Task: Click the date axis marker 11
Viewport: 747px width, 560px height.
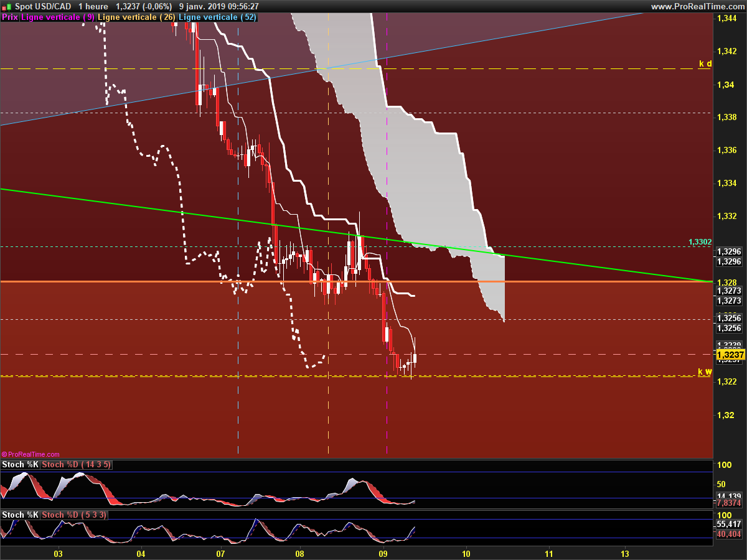Action: 548,554
